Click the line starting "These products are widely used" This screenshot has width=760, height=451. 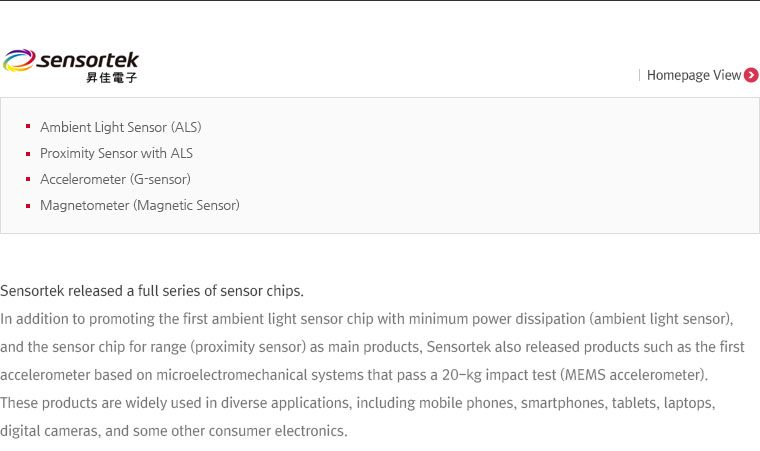point(358,403)
